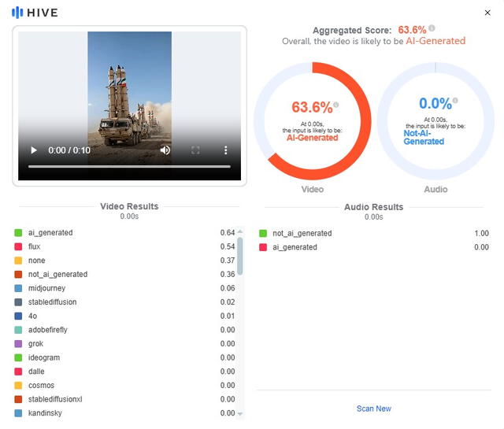Screen dimensions: 504x429
Task: Select the 'stablediffusionxl' result label
Action: click(x=55, y=399)
